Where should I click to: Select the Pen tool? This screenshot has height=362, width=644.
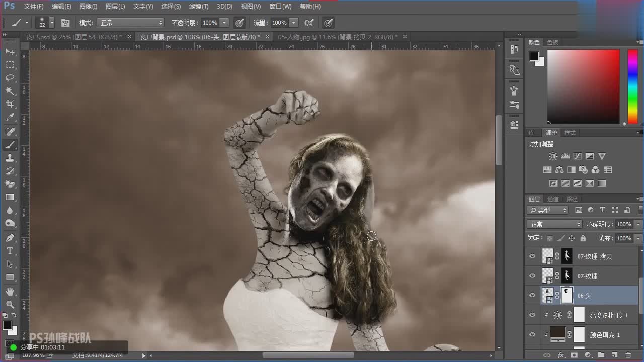point(10,237)
